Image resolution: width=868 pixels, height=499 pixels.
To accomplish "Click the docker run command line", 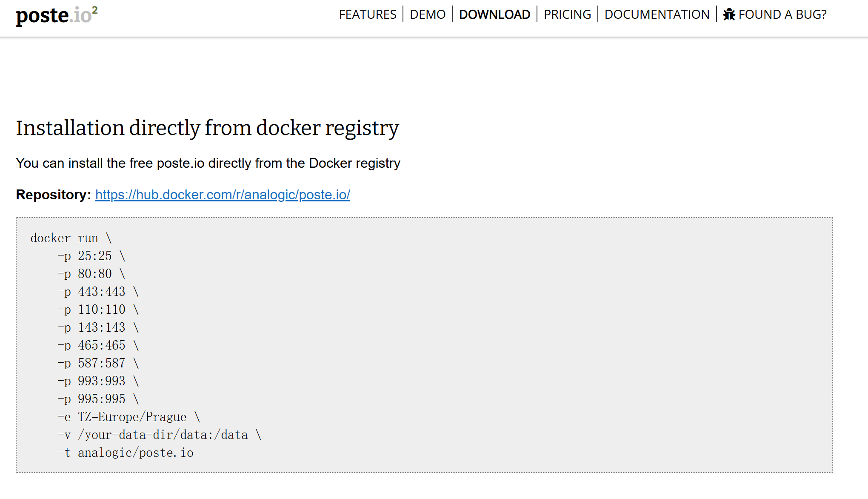I will click(x=71, y=238).
